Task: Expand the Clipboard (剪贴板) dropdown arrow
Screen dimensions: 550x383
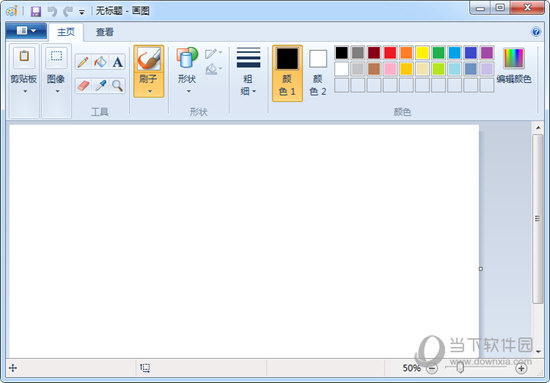Action: pyautogui.click(x=25, y=92)
